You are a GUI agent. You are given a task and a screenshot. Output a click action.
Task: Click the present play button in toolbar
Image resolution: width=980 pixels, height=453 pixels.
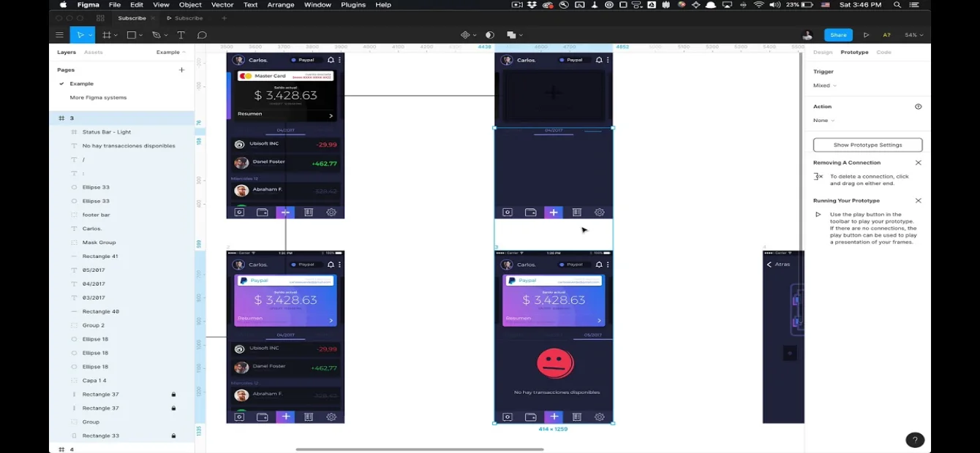coord(866,35)
